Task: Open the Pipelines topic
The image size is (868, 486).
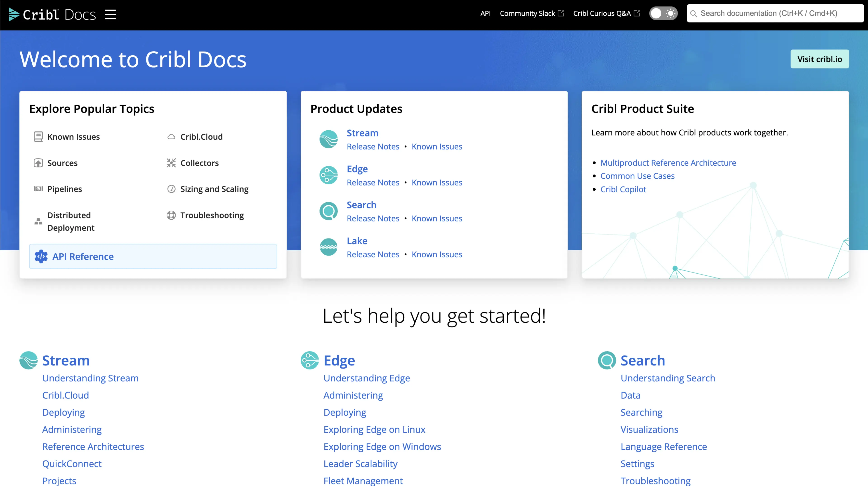Action: point(65,189)
